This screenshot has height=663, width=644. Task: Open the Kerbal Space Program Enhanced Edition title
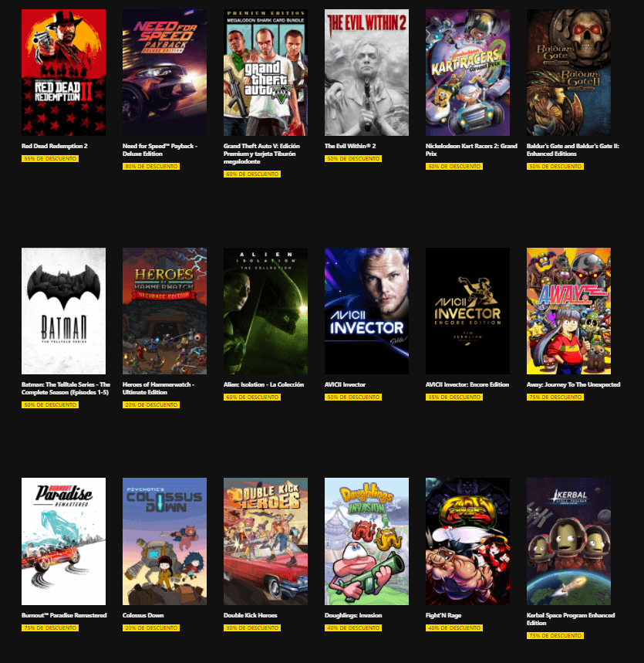(571, 619)
